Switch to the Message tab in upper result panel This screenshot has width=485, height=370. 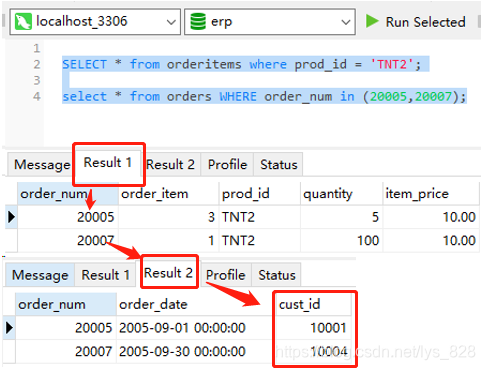[x=41, y=164]
